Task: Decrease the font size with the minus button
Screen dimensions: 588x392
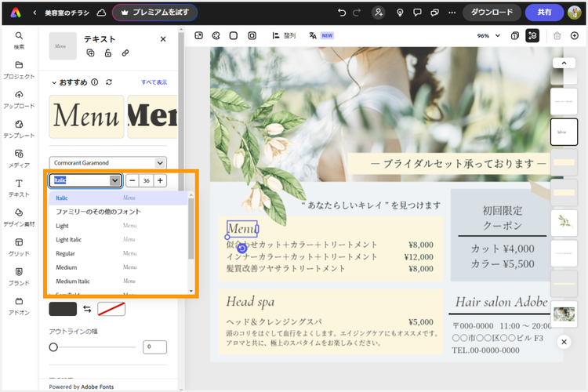Action: (132, 180)
